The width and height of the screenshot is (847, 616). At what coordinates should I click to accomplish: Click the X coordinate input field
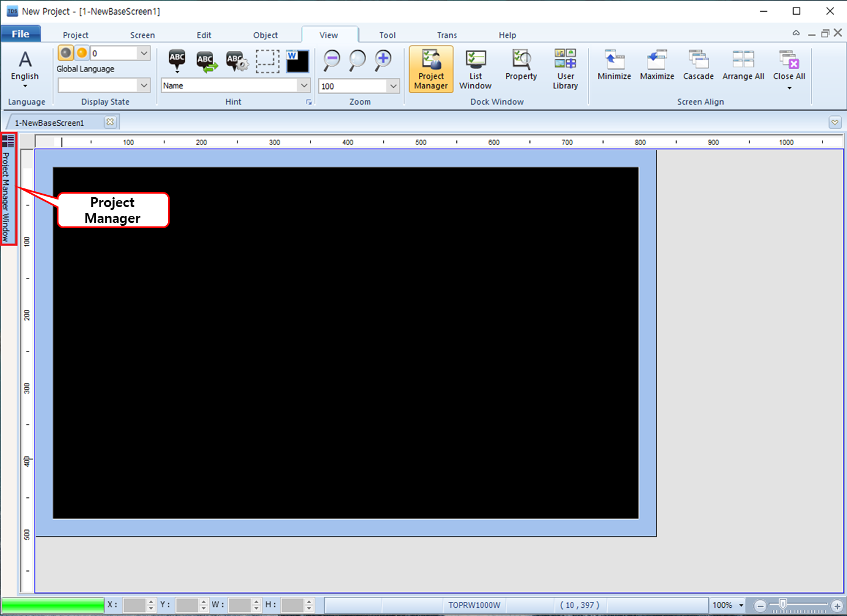(135, 605)
